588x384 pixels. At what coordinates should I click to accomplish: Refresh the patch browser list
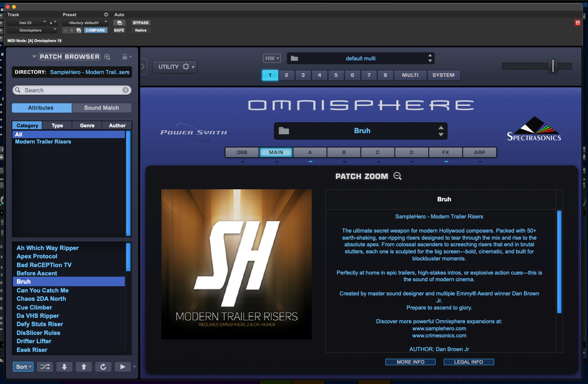pos(103,367)
